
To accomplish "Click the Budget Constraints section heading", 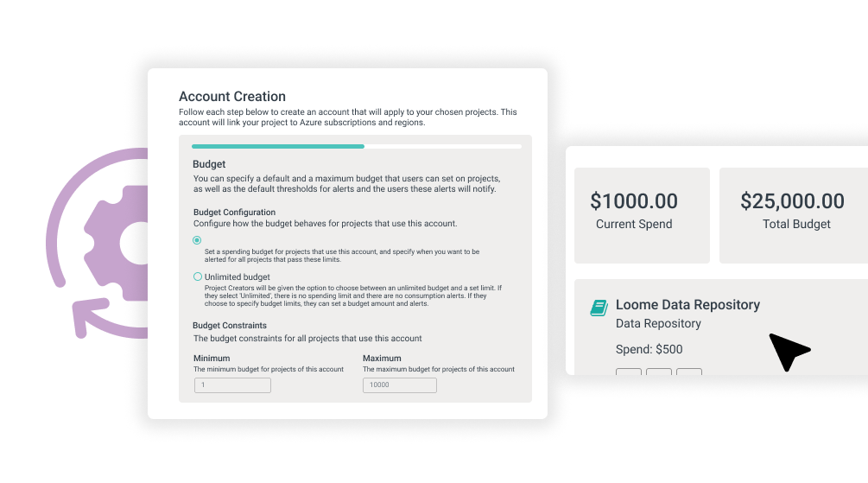I will [230, 325].
